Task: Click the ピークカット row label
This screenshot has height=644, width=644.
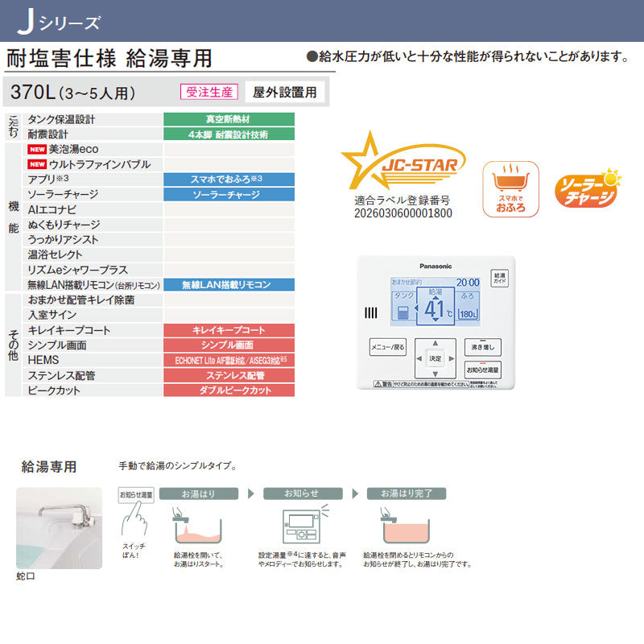Action: coord(54,390)
